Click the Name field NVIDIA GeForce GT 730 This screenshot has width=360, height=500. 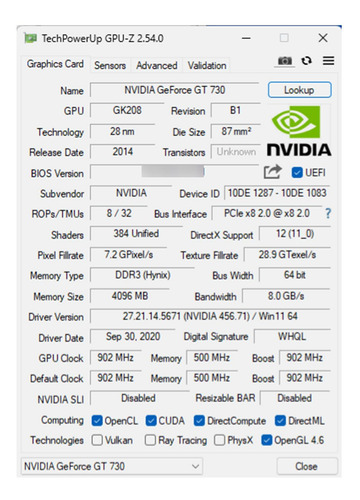tap(175, 90)
